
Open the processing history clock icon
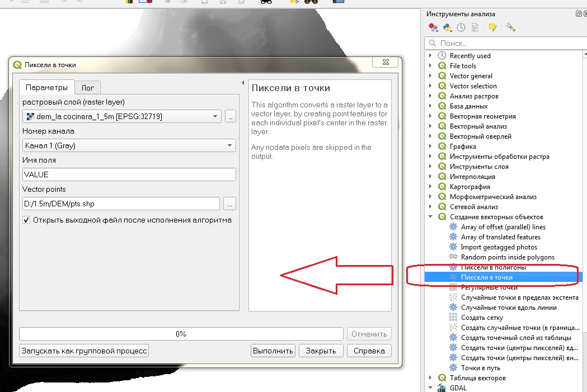click(x=461, y=27)
